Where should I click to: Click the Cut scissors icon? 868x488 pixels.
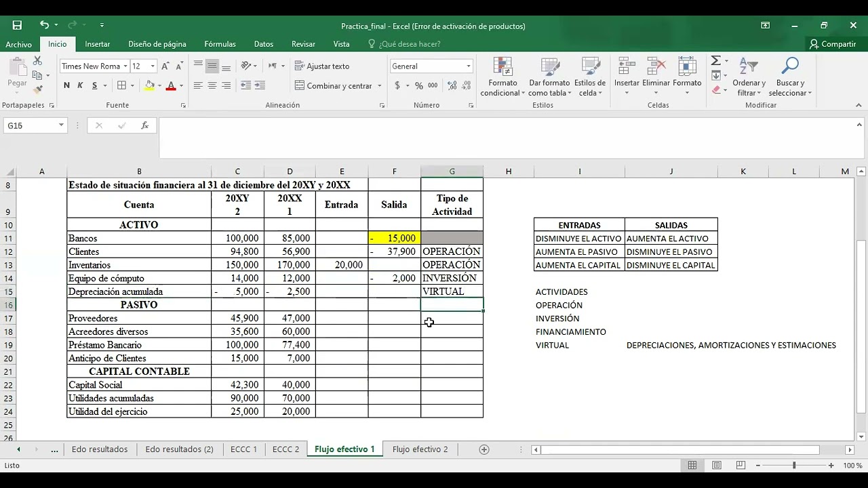point(37,62)
